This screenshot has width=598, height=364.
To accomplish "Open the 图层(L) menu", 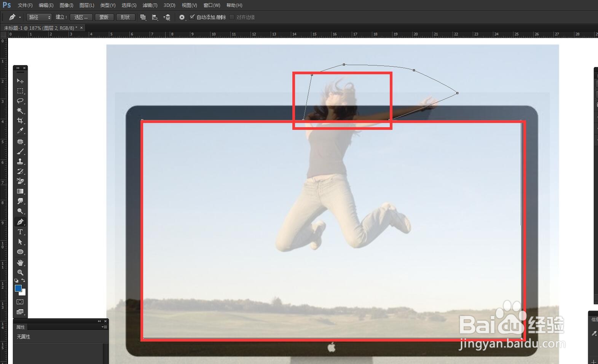I will tap(87, 5).
